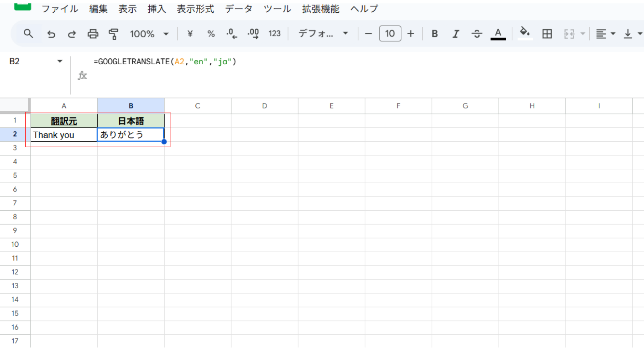
Task: Select column A header
Action: (64, 106)
